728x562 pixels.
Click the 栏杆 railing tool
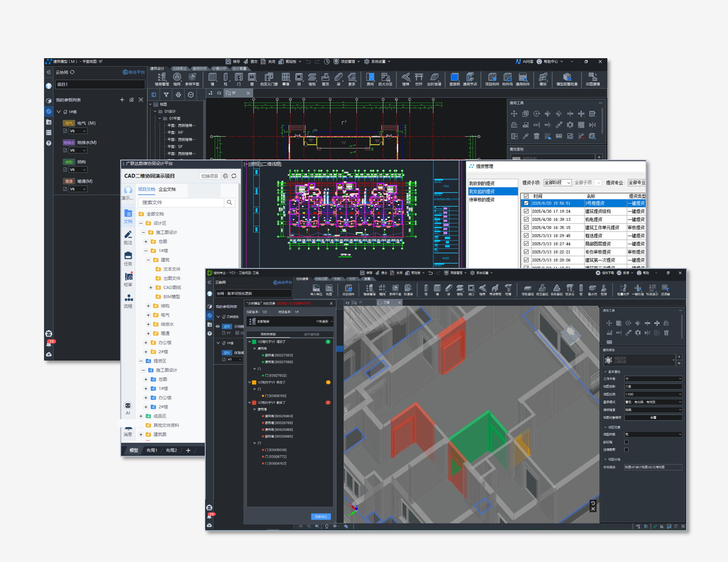[419, 78]
